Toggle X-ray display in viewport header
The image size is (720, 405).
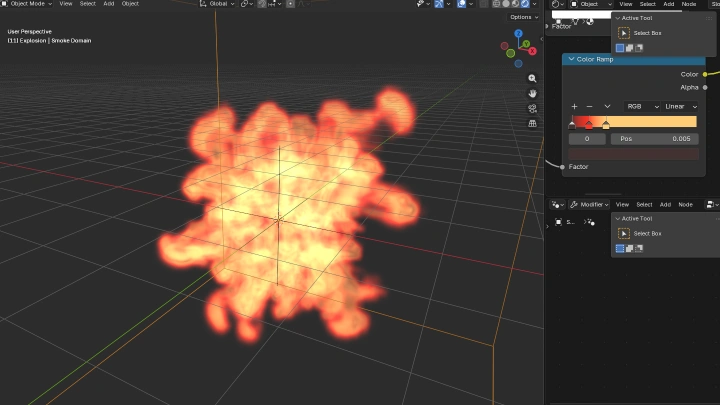tap(484, 4)
